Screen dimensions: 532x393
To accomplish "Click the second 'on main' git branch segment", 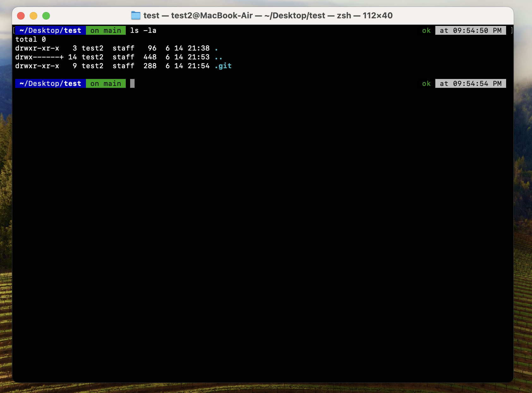I will pos(106,84).
